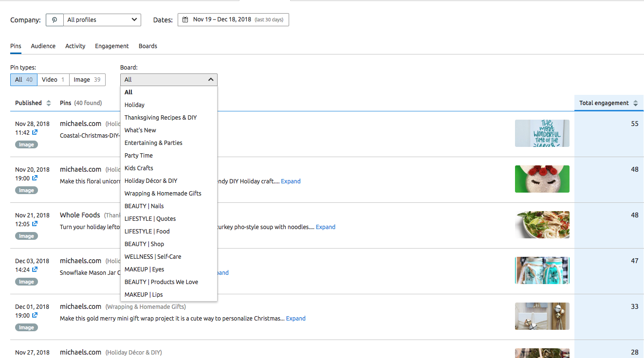This screenshot has width=644, height=358.
Task: Select Entertaining & Parties board
Action: (x=169, y=143)
